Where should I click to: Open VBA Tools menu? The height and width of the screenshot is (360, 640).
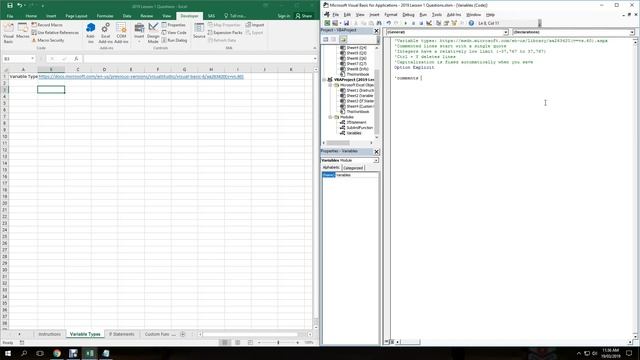(x=437, y=15)
